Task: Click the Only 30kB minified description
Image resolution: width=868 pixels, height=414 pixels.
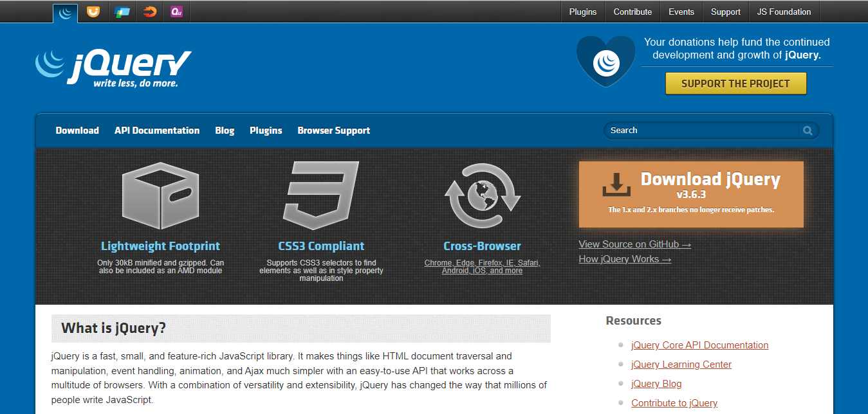Action: click(x=160, y=267)
